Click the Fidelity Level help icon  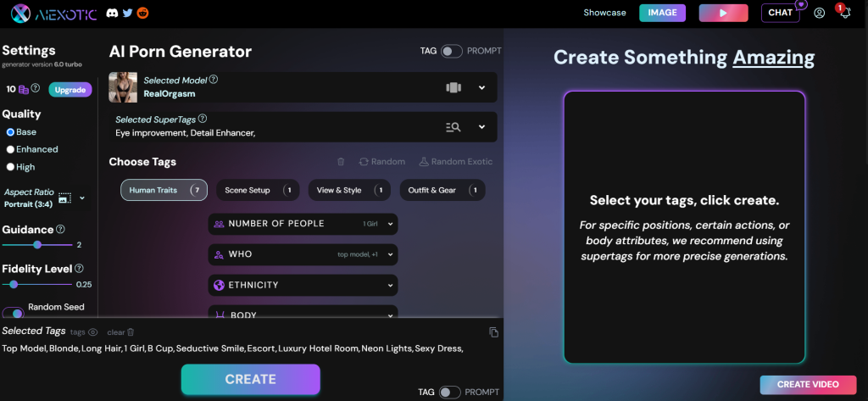click(x=79, y=268)
